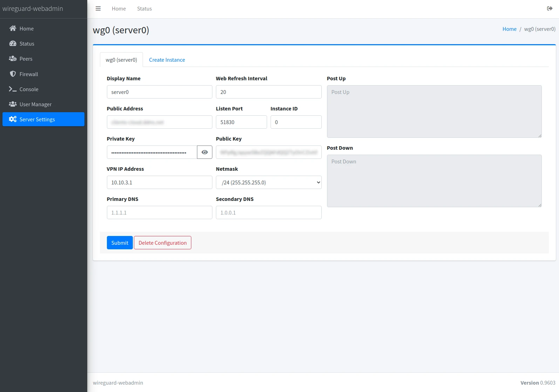Click the Delete Configuration button
The image size is (559, 392).
(163, 243)
